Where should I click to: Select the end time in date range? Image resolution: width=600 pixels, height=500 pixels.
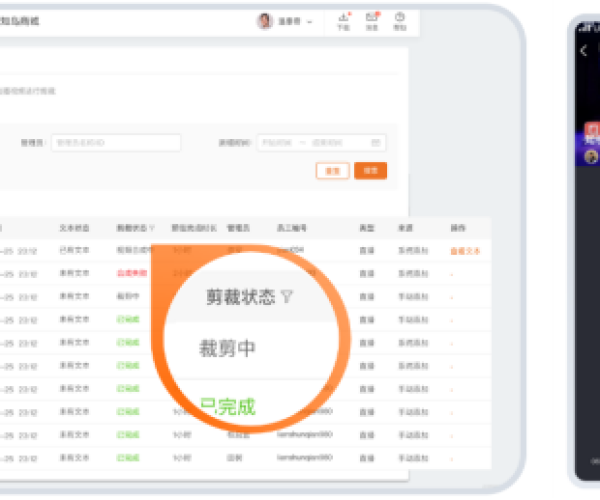327,143
